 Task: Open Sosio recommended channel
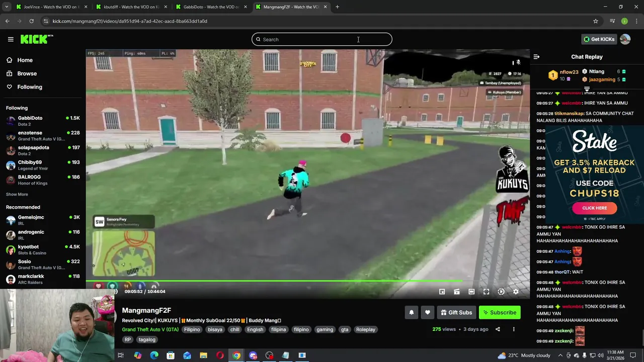point(43,264)
